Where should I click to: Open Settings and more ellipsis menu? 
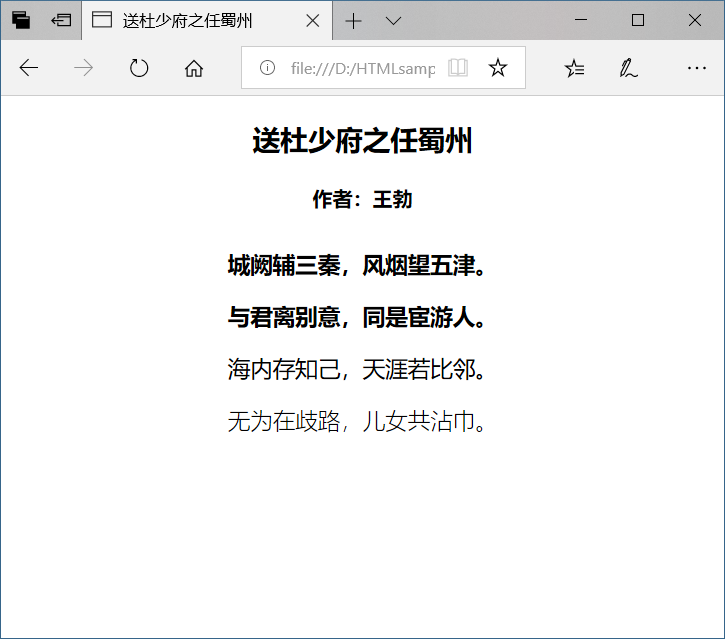click(696, 68)
